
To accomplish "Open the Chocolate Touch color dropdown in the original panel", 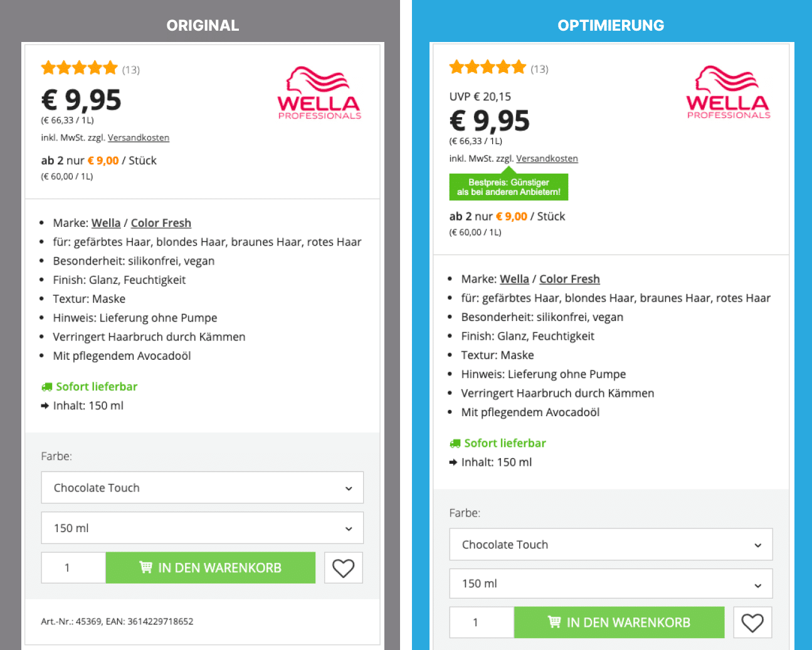I will click(202, 487).
